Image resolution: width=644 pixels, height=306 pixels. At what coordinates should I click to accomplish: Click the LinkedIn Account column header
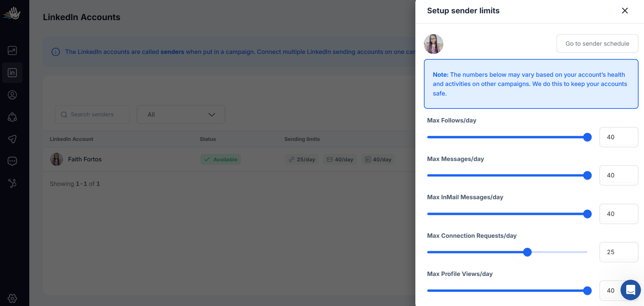click(72, 139)
